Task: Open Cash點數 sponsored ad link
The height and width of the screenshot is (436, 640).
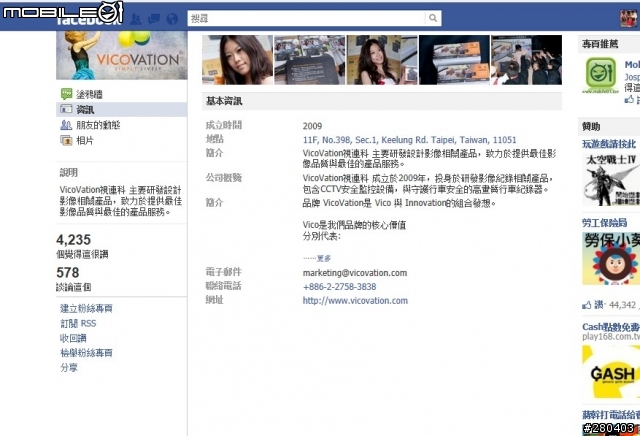Action: (611, 327)
